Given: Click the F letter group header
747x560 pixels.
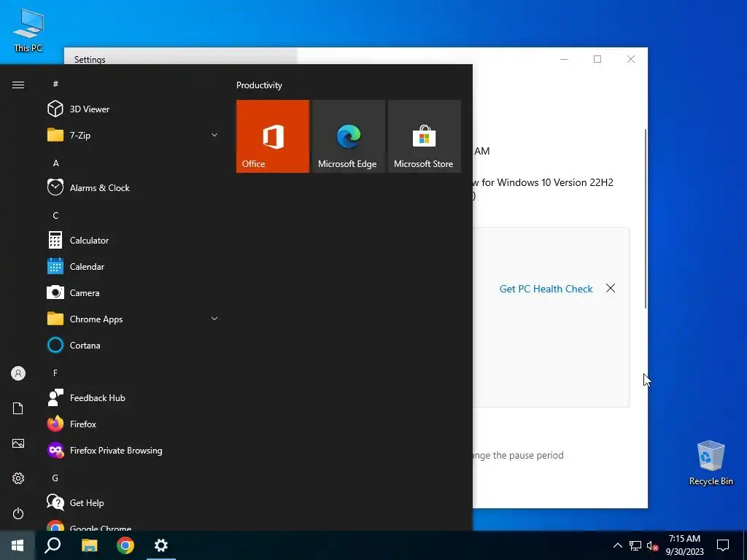Looking at the screenshot, I should pos(55,373).
